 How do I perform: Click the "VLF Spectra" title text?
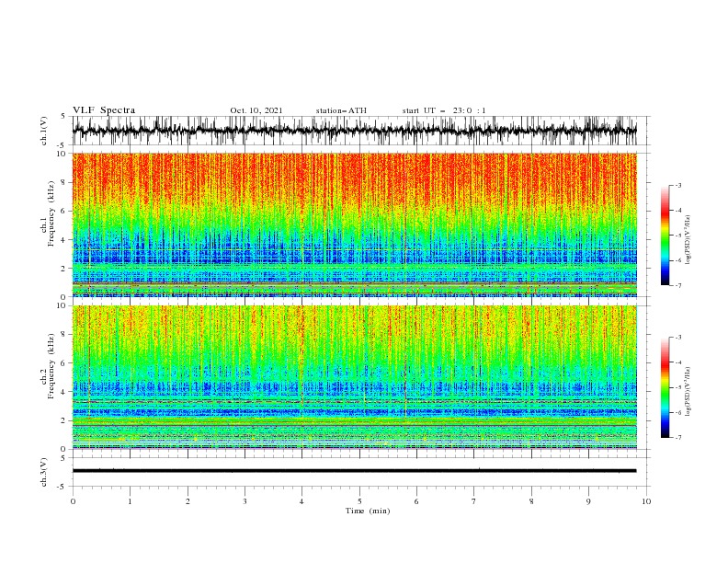tap(104, 110)
